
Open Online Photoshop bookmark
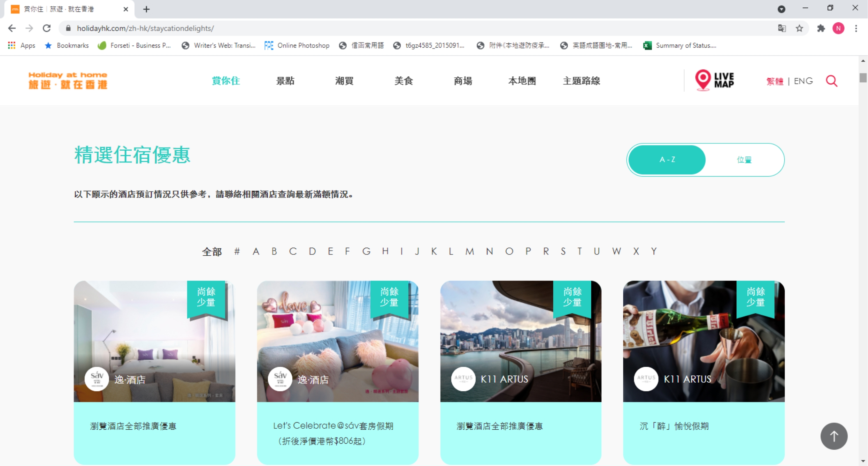pyautogui.click(x=297, y=45)
